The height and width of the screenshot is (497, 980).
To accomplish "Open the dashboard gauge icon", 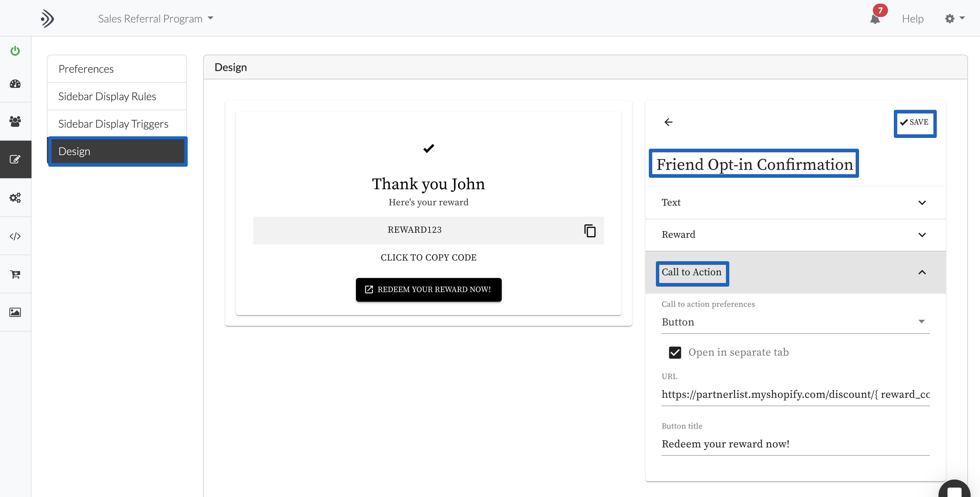I will click(15, 84).
